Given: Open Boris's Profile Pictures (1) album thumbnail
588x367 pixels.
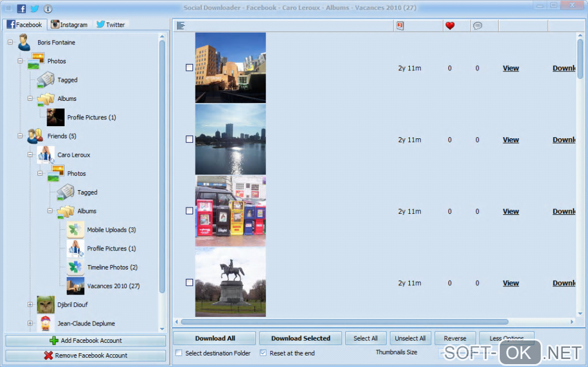Looking at the screenshot, I should pyautogui.click(x=55, y=118).
